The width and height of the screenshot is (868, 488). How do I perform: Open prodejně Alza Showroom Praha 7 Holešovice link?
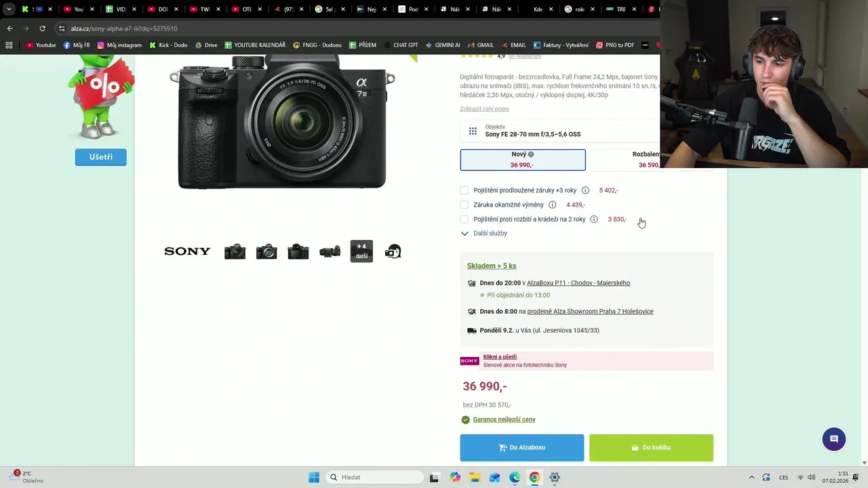click(x=590, y=311)
